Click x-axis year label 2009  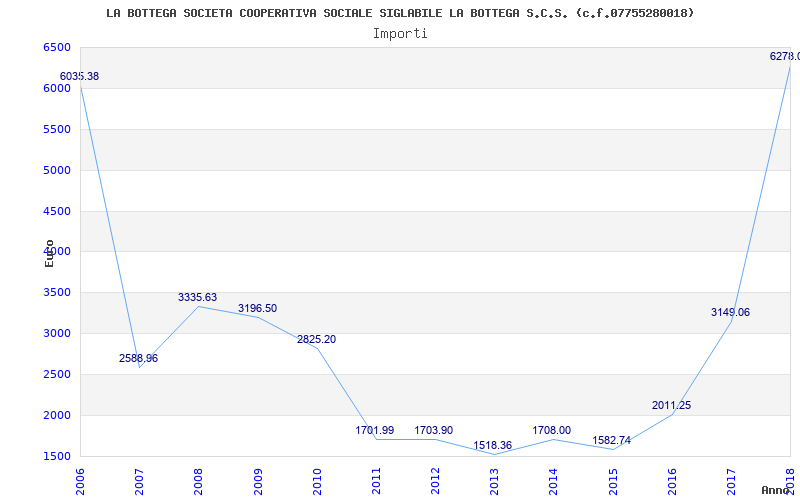pyautogui.click(x=258, y=481)
